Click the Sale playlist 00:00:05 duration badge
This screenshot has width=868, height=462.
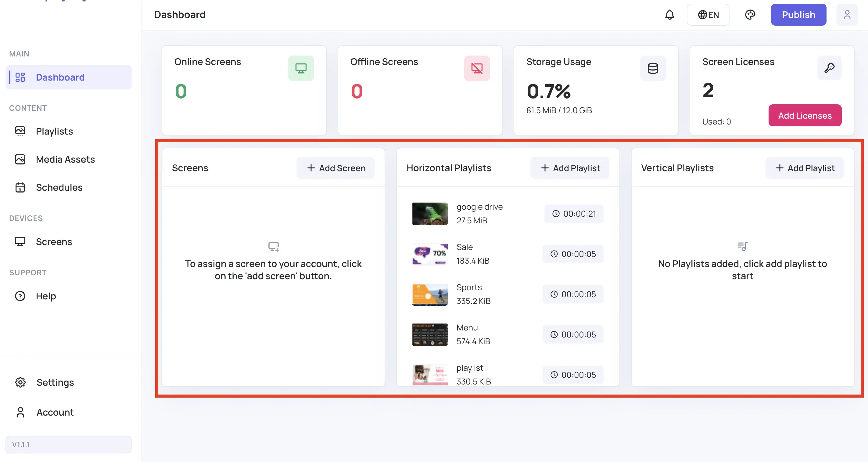click(573, 254)
